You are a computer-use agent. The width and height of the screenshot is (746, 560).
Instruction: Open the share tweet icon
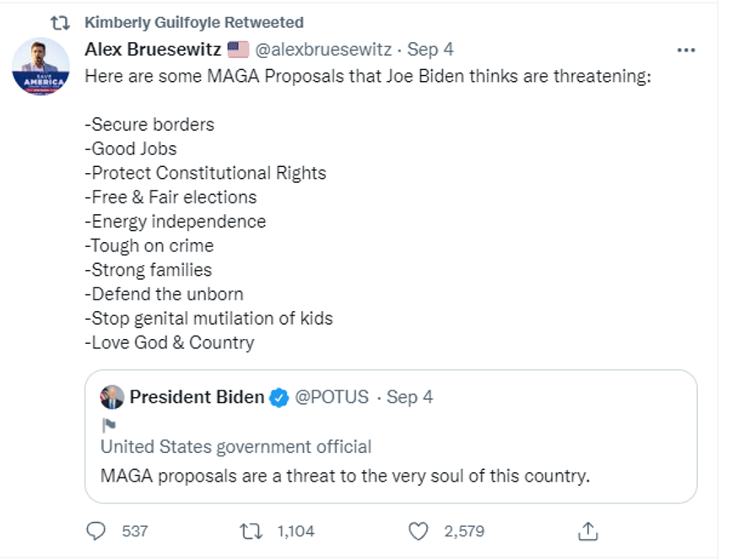point(588,530)
